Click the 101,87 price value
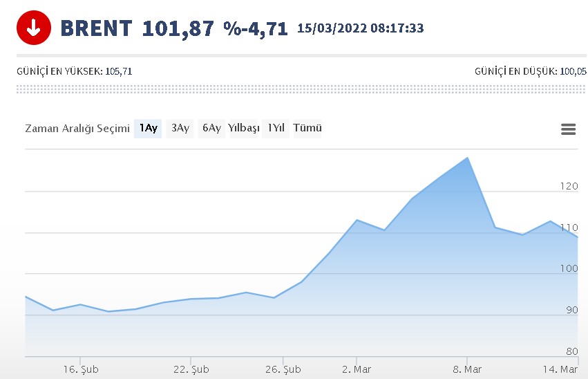Viewport: 588px width, 379px height. coord(178,29)
